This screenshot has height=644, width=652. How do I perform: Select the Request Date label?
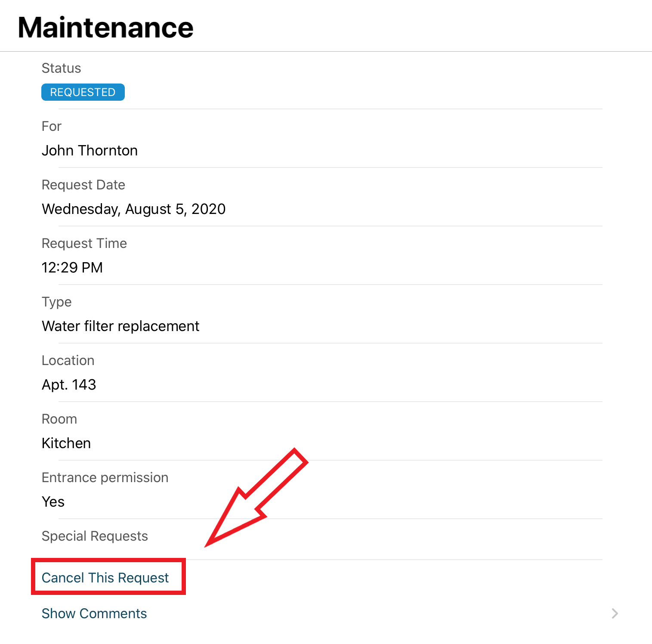click(x=83, y=185)
